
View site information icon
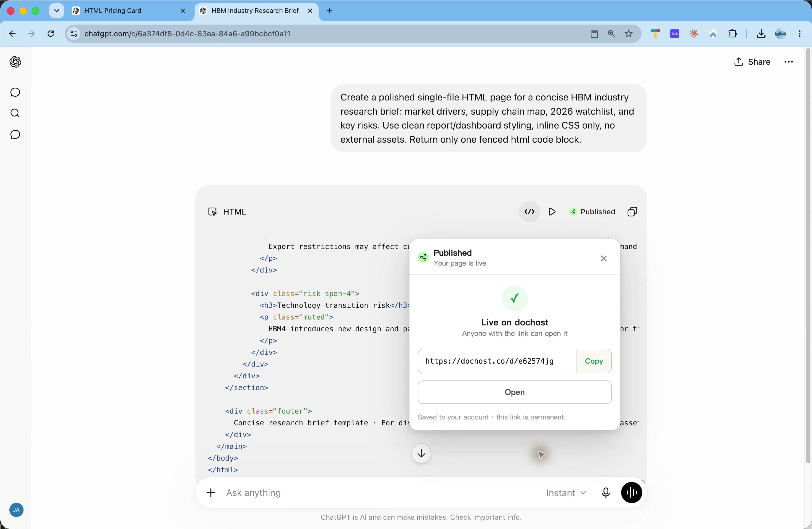pos(74,33)
